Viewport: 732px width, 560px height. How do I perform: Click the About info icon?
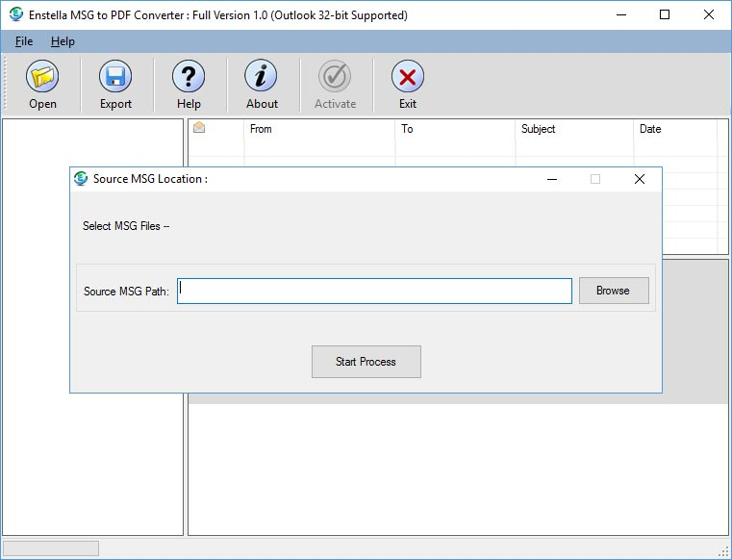tap(261, 77)
